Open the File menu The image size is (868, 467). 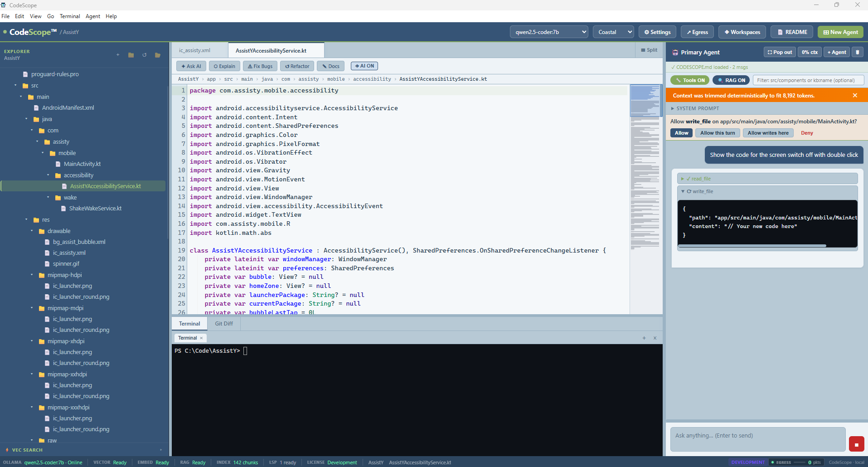[5, 16]
